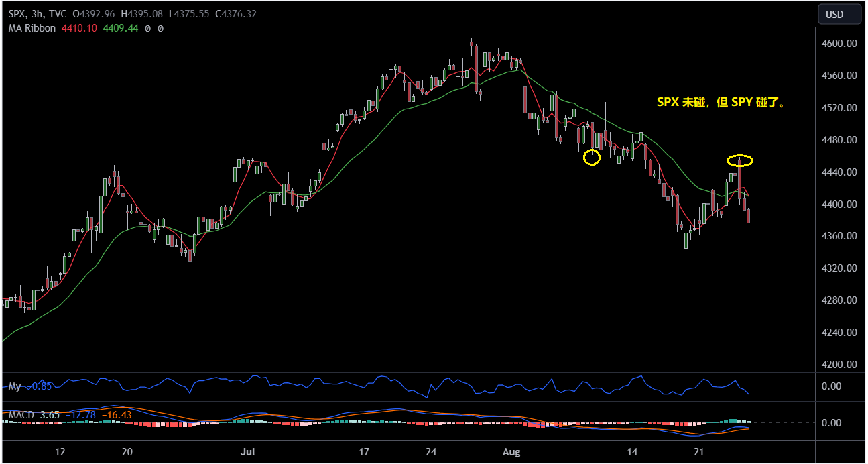Click the open price O4392.96
This screenshot has height=464, width=868.
94,14
